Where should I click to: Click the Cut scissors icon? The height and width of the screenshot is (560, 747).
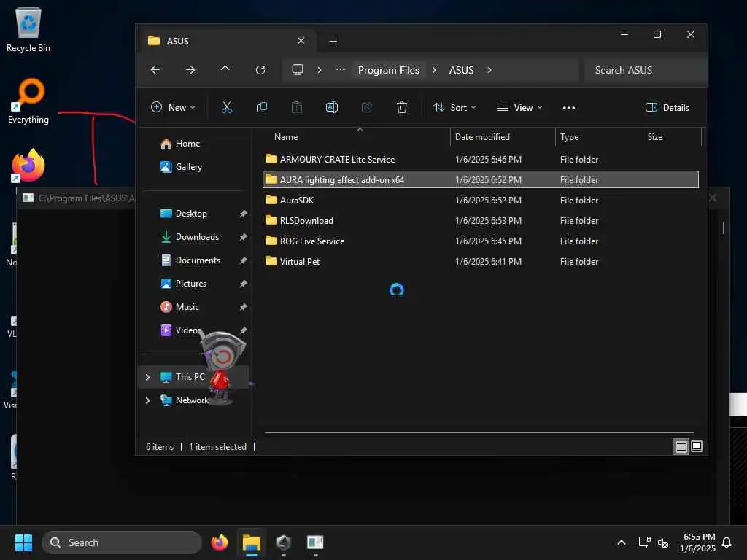coord(227,108)
